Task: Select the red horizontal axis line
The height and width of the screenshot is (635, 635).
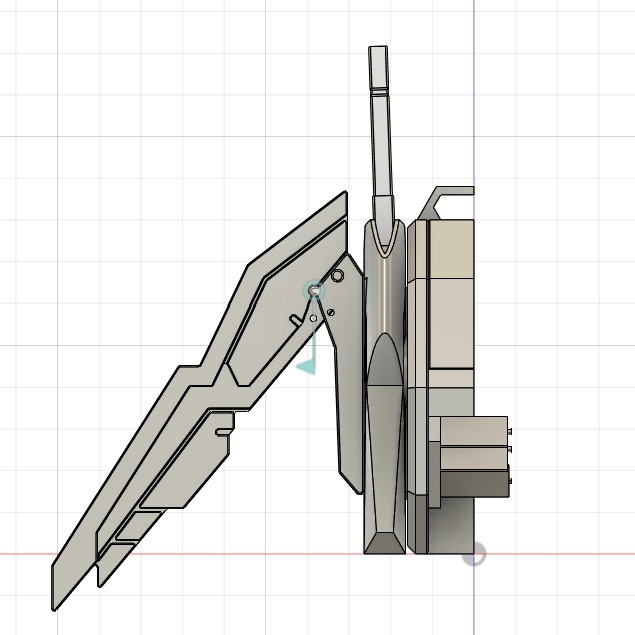Action: pyautogui.click(x=200, y=553)
